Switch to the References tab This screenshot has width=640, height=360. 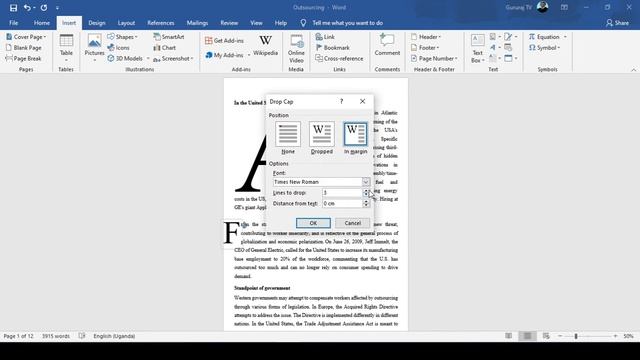click(x=161, y=23)
